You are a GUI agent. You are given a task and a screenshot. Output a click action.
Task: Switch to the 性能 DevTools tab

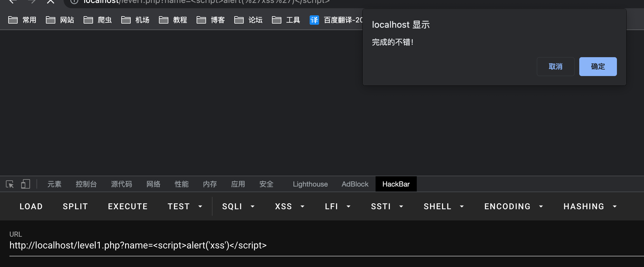coord(182,184)
